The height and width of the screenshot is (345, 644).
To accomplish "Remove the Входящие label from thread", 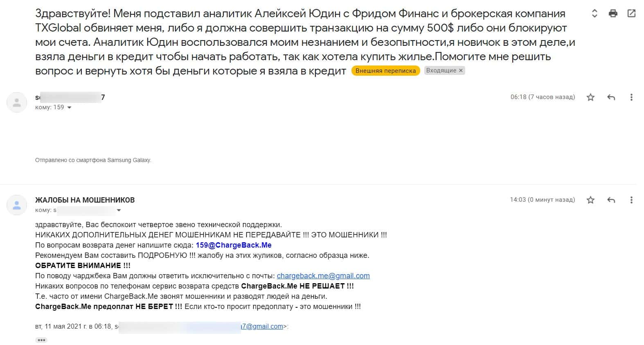I will [x=461, y=71].
